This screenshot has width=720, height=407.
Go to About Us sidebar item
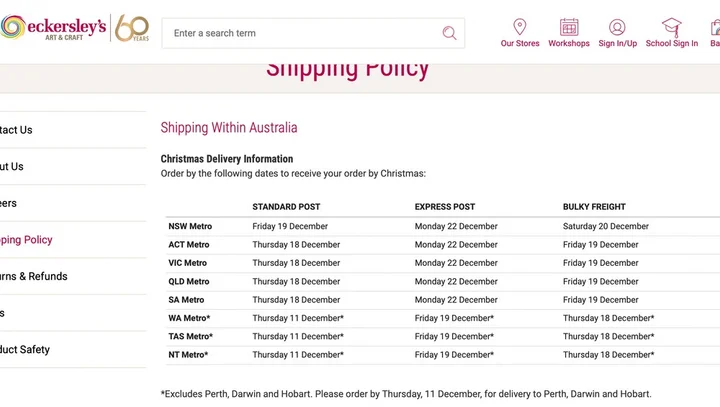12,167
